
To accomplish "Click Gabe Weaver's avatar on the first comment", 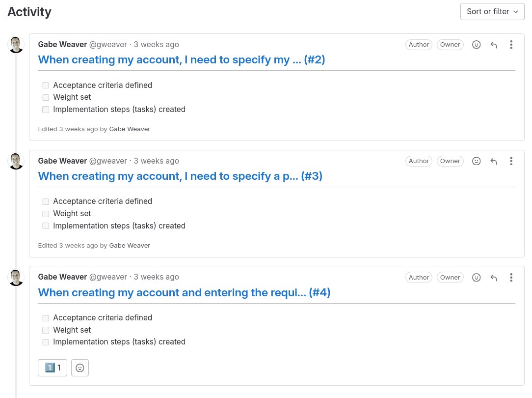I will click(x=16, y=44).
